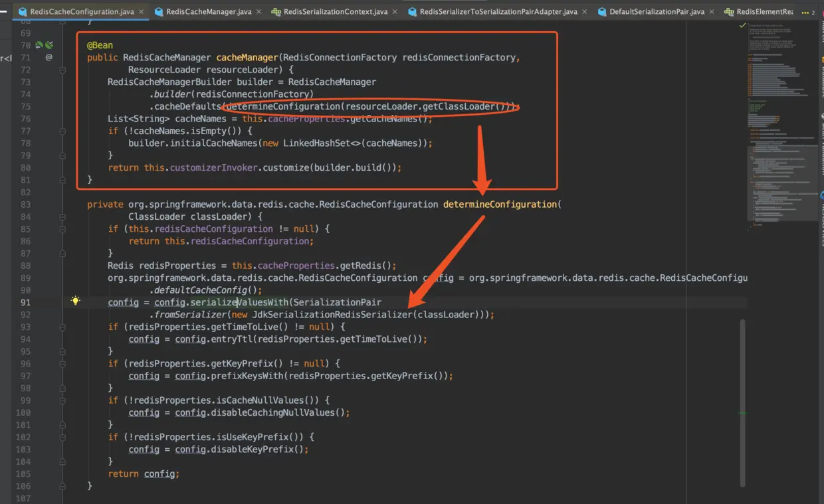Close RedisSerializerToSerializationPairAdapter.java tab
The height and width of the screenshot is (504, 824).
coord(584,12)
